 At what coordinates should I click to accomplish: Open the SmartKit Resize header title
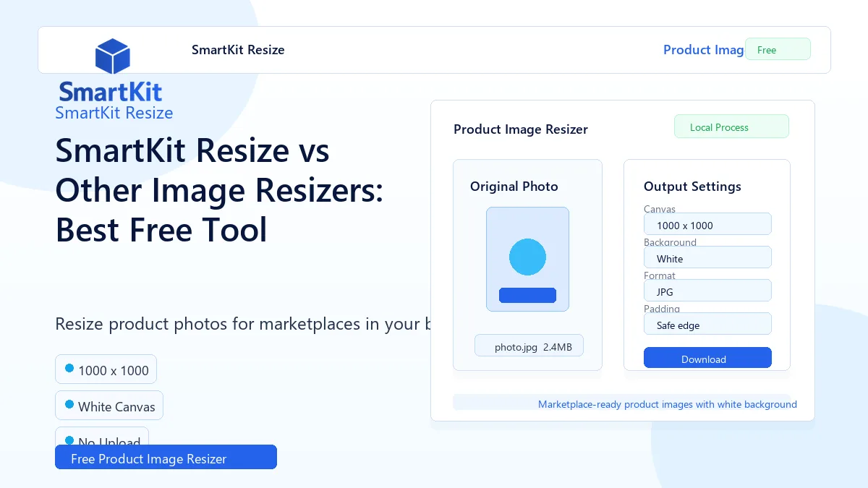point(238,50)
